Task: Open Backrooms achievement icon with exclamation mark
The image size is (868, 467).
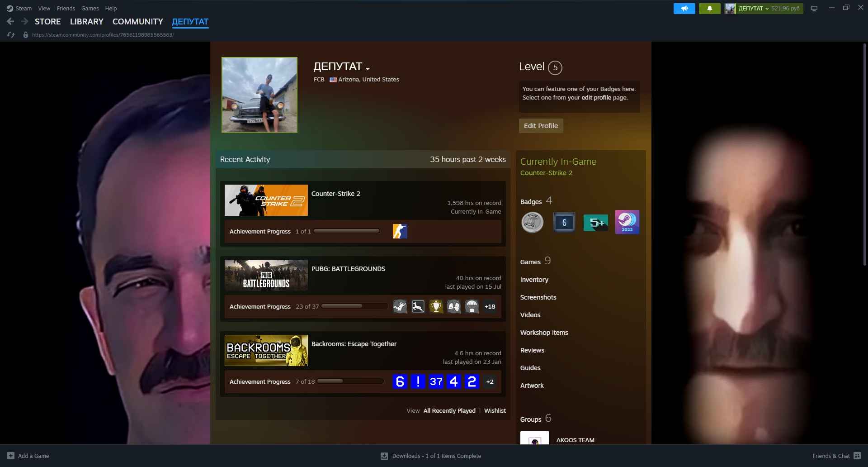Action: point(418,381)
